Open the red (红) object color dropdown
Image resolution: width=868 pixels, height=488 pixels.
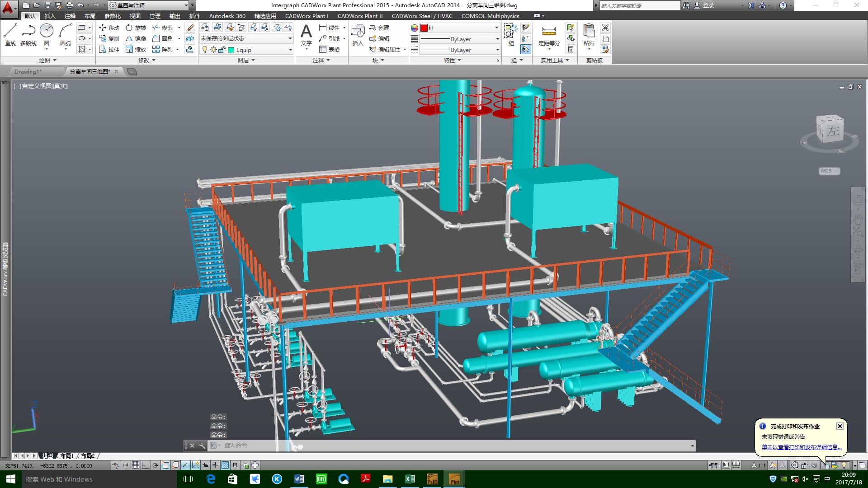tap(496, 28)
